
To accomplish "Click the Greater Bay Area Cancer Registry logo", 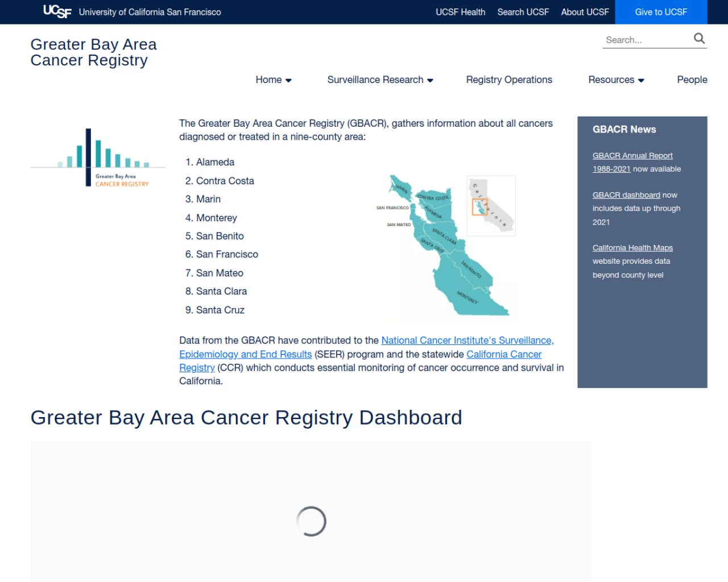I will pos(98,157).
